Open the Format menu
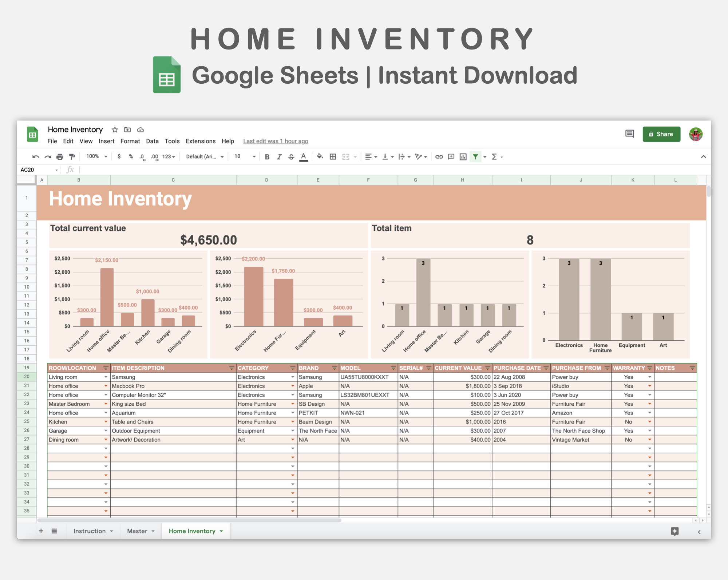Viewport: 728px width, 580px height. pyautogui.click(x=130, y=141)
